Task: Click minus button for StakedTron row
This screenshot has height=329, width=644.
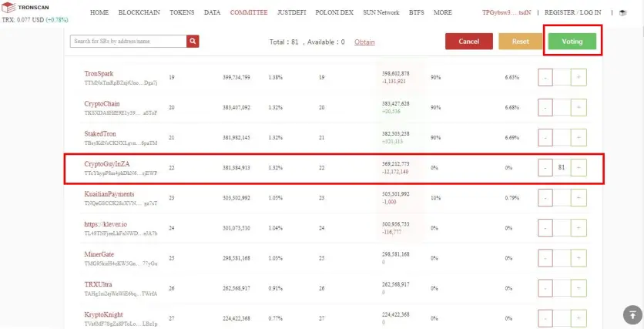Action: [x=545, y=138]
